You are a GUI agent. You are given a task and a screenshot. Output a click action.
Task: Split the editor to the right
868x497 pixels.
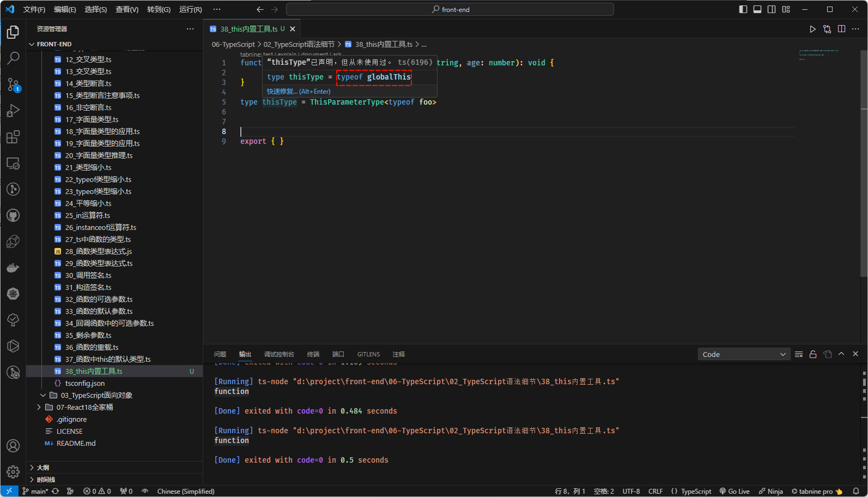click(841, 29)
